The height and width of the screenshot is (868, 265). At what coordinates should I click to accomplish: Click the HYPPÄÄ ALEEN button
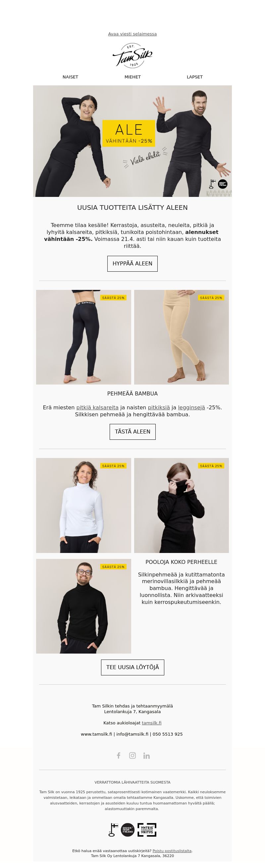click(x=132, y=263)
